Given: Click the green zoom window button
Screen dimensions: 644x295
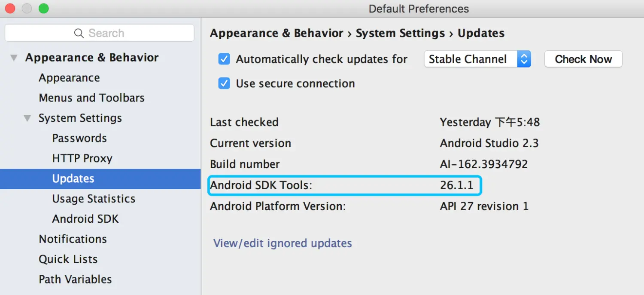Looking at the screenshot, I should tap(43, 8).
